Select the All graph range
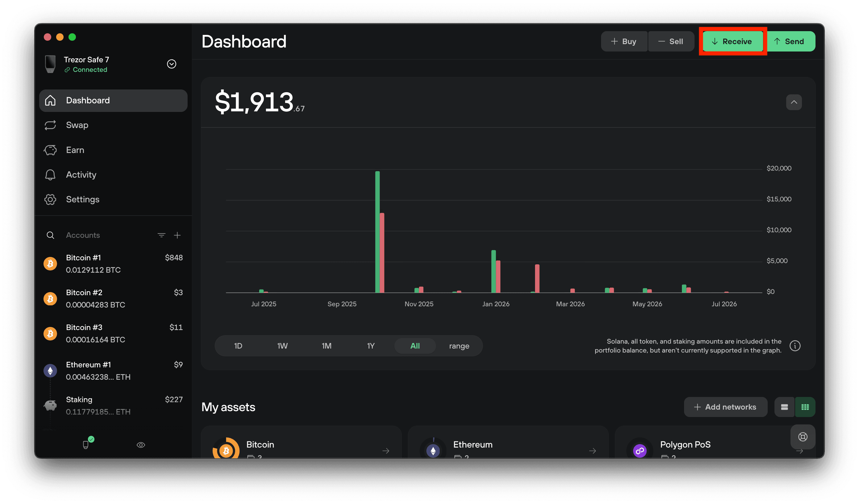The width and height of the screenshot is (859, 504). pos(415,346)
